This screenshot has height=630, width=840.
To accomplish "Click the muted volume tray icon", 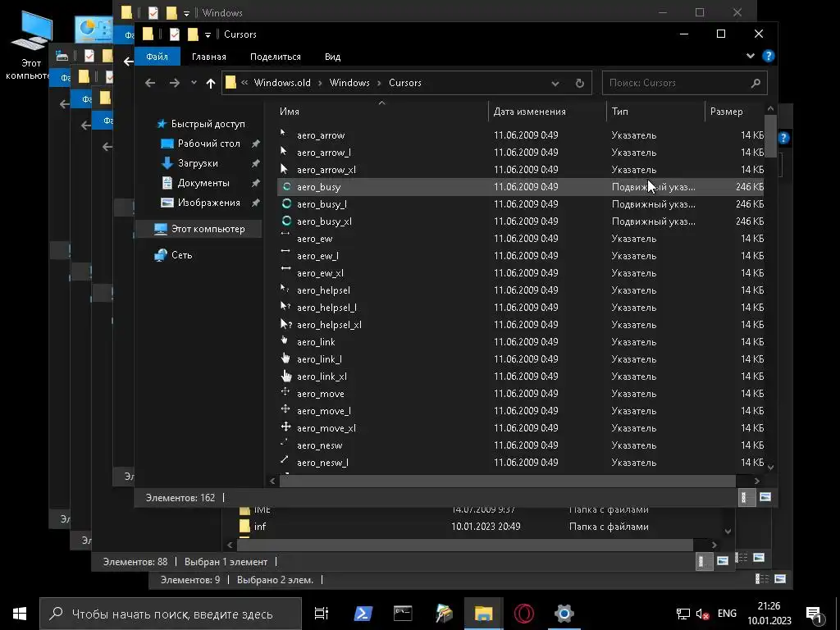I will (x=702, y=614).
